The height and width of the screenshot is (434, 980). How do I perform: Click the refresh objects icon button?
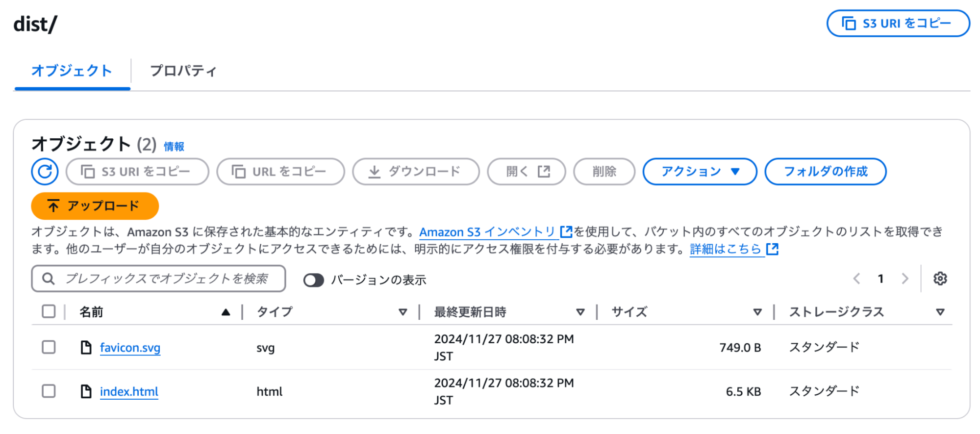45,172
